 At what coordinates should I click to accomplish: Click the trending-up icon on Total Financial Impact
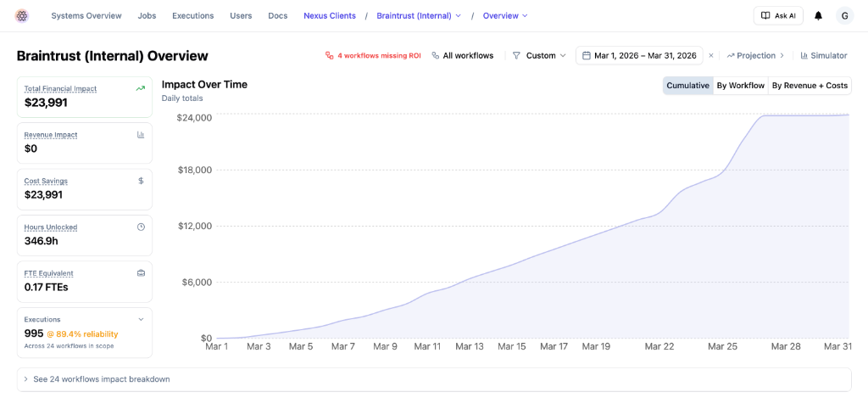pos(140,88)
